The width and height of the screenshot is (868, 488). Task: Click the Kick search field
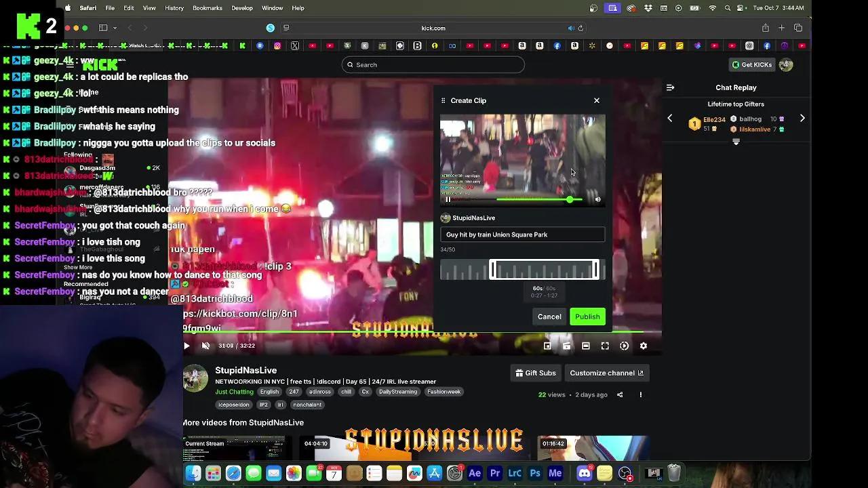[433, 65]
